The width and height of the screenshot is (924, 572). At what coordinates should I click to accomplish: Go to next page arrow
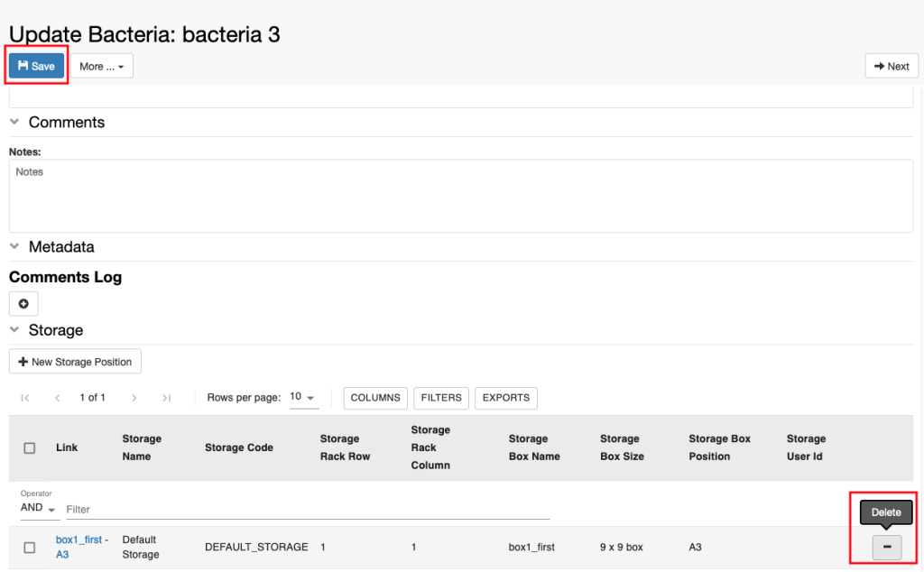tap(134, 398)
